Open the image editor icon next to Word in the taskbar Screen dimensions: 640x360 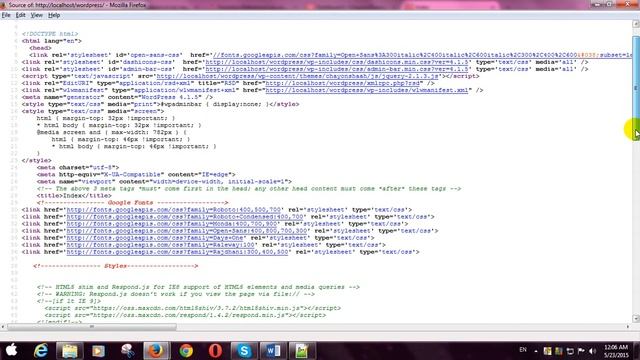pyautogui.click(x=302, y=351)
